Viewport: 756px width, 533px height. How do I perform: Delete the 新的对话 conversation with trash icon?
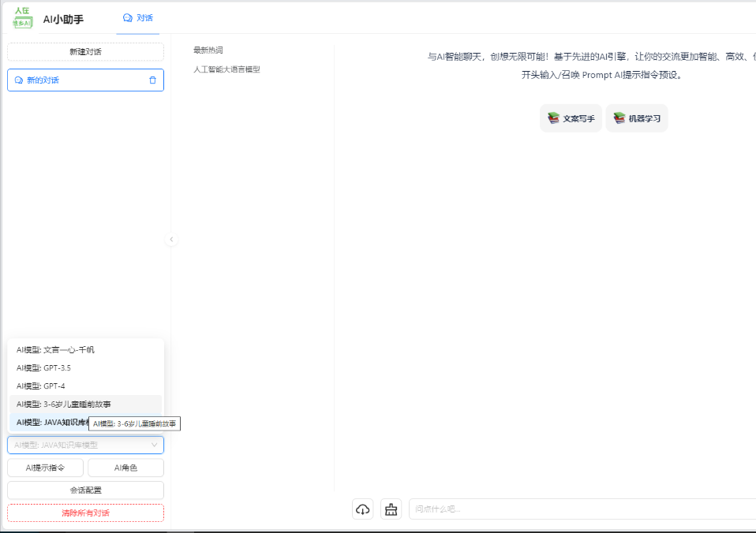[152, 80]
